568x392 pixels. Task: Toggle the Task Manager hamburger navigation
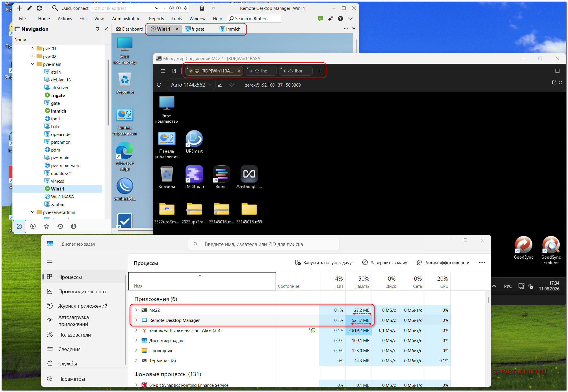pyautogui.click(x=50, y=262)
